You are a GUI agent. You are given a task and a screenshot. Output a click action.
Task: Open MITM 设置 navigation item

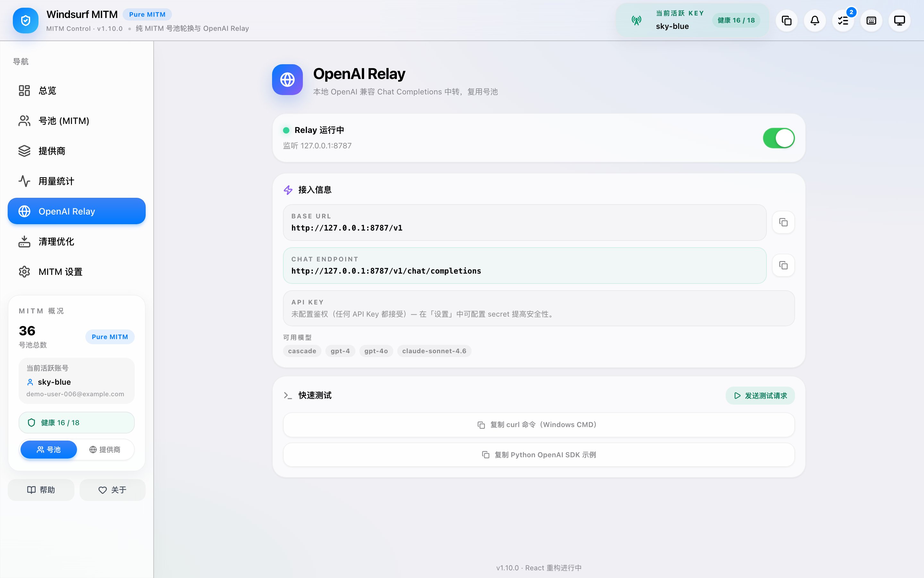pyautogui.click(x=76, y=272)
